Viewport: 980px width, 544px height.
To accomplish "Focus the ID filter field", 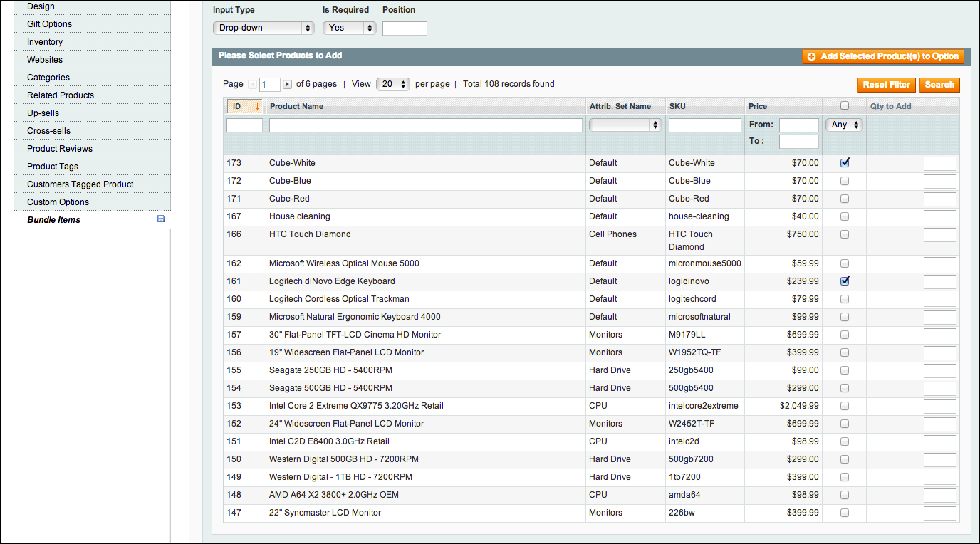I will tap(244, 125).
